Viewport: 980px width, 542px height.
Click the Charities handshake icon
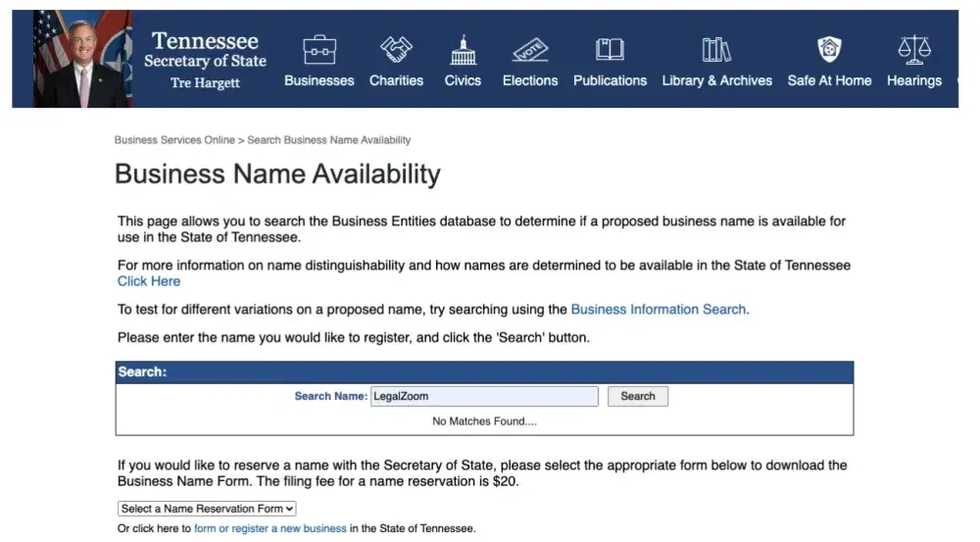click(396, 49)
